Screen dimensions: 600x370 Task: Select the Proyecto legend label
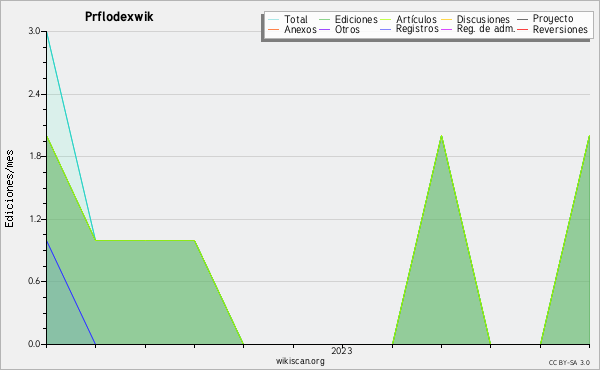coord(553,19)
